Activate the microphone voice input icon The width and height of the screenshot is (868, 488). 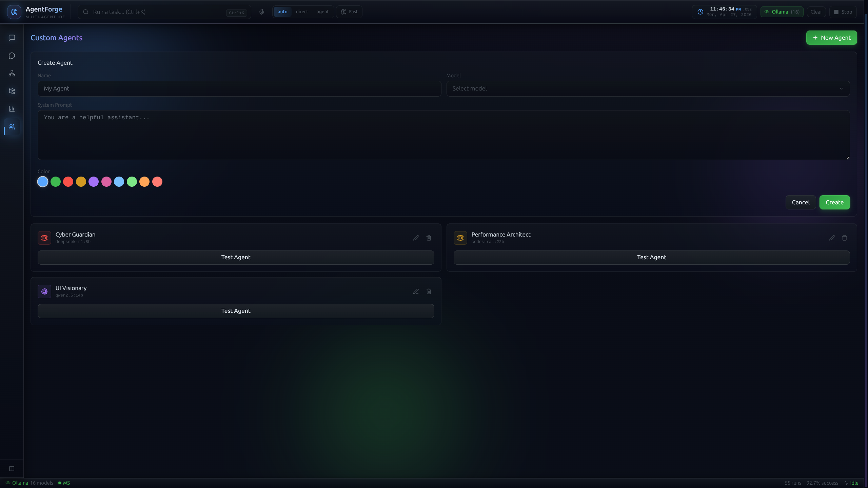[x=262, y=12]
